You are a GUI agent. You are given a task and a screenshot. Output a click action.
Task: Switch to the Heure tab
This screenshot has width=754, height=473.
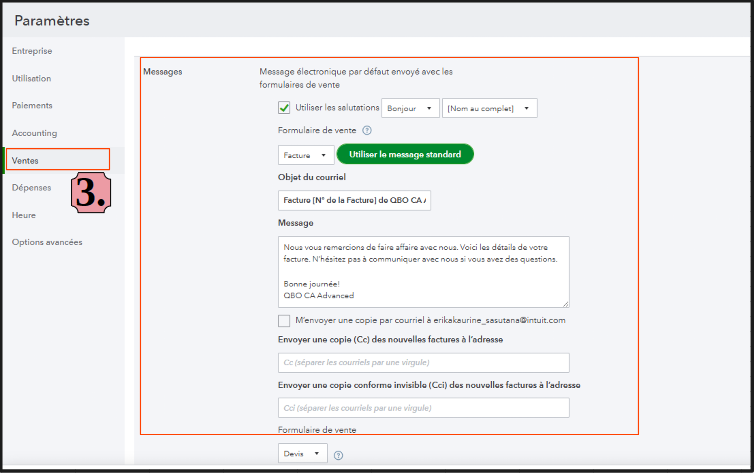[x=24, y=215]
